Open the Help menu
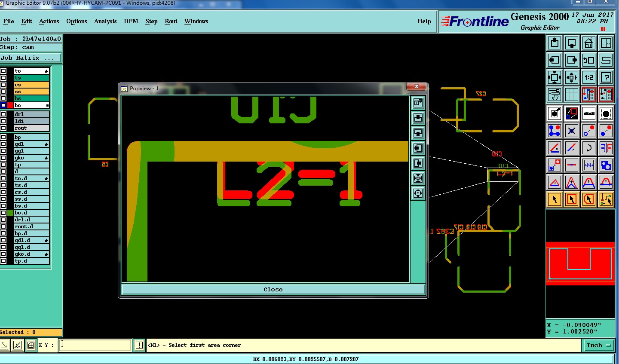Screen dimensions: 619x364 [424, 21]
